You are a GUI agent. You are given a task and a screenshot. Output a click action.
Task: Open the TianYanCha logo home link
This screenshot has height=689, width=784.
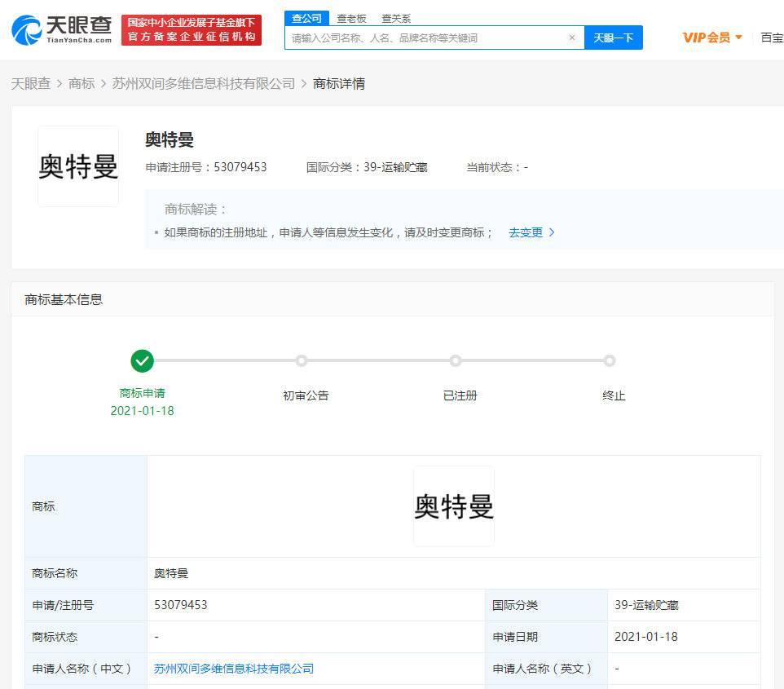pos(61,30)
